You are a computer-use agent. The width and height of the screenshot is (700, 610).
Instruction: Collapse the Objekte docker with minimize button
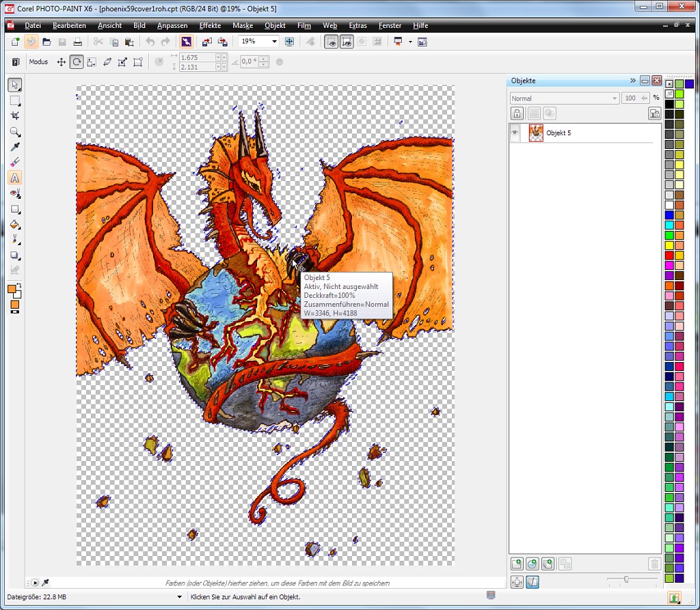644,81
